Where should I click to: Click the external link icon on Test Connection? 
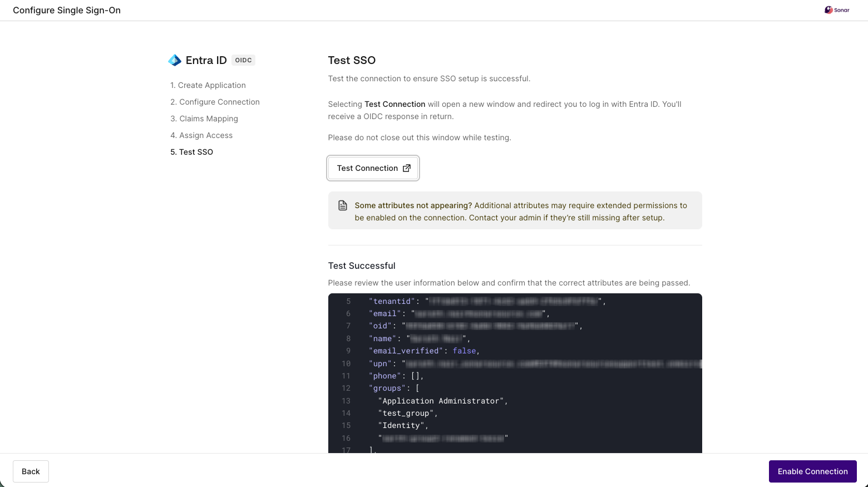coord(407,168)
